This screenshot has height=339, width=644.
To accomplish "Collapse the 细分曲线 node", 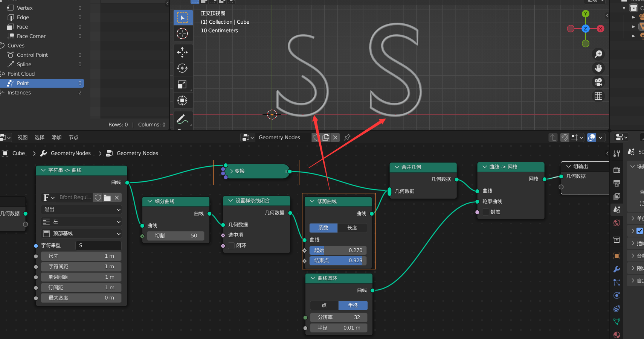I will pyautogui.click(x=150, y=201).
